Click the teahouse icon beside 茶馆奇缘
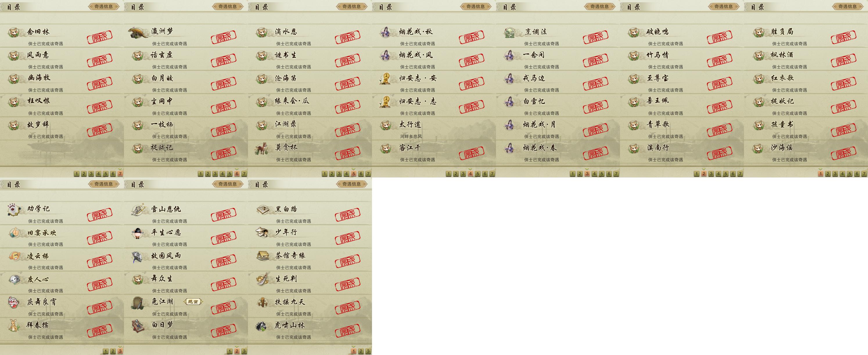 click(263, 256)
